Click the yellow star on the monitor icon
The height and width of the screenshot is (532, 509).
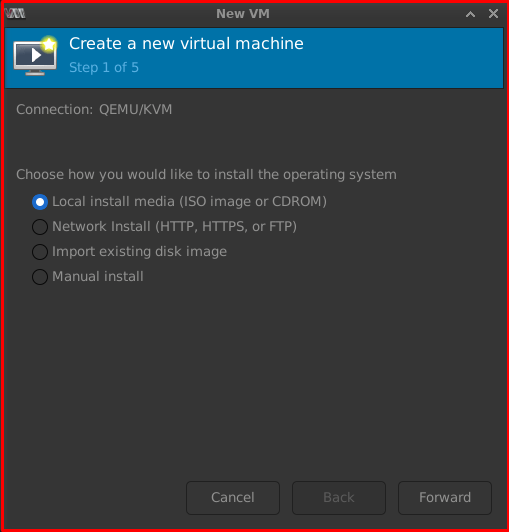(49, 44)
